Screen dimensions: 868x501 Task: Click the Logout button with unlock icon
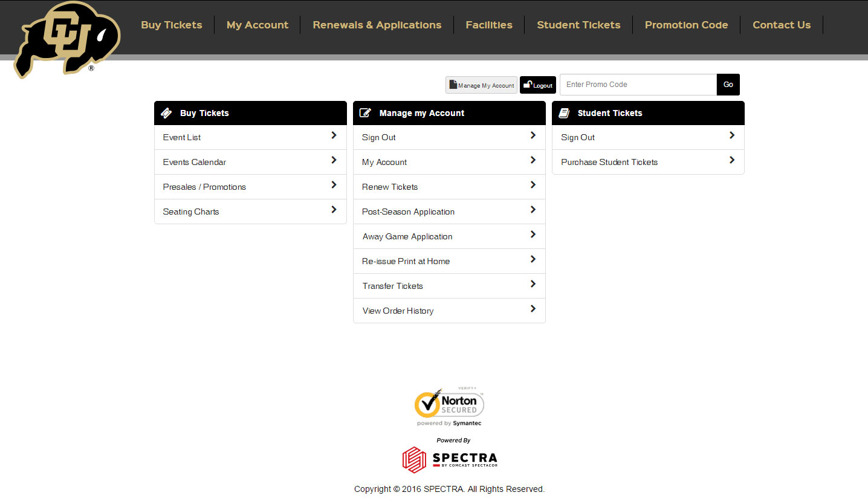(x=537, y=85)
